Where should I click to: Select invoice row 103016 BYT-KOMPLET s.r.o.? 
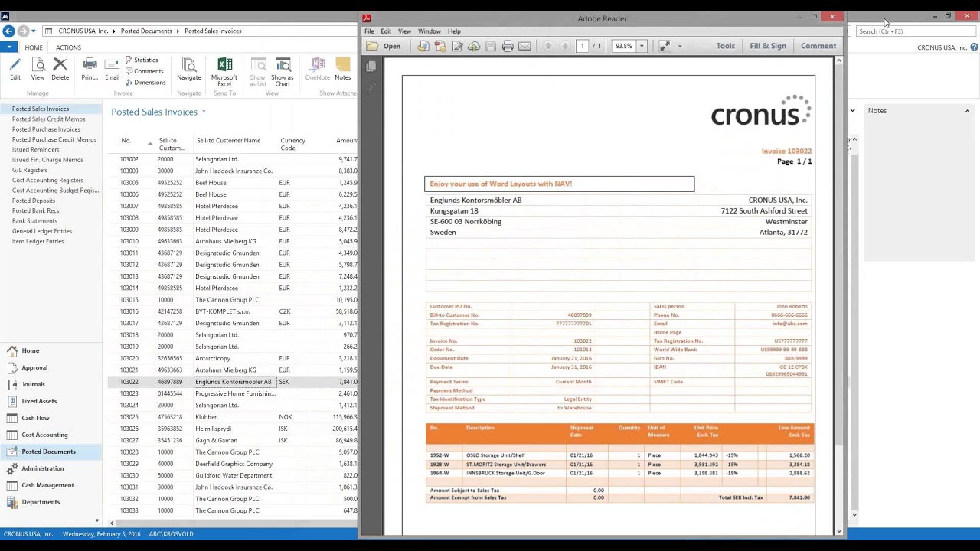pos(234,311)
